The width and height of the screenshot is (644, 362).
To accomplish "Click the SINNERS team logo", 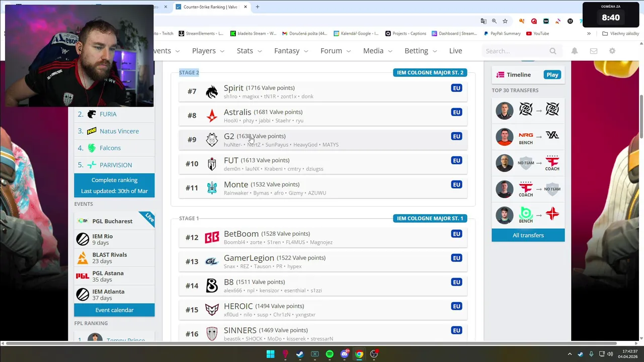I will 212,333.
